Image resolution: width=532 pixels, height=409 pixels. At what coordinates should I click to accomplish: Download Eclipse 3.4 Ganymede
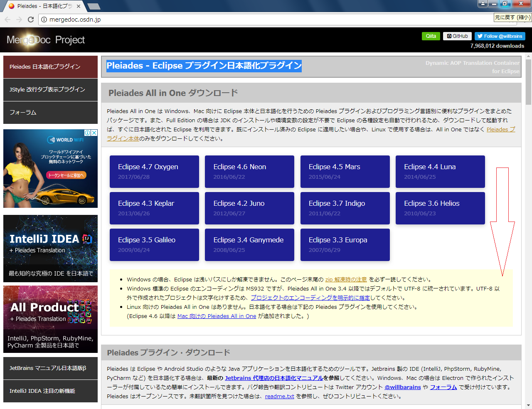tap(249, 245)
